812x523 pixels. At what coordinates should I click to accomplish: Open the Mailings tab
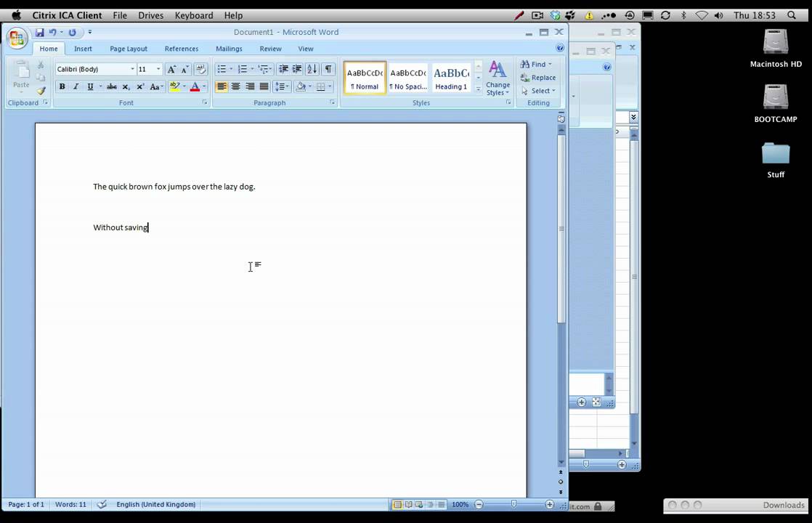click(229, 49)
